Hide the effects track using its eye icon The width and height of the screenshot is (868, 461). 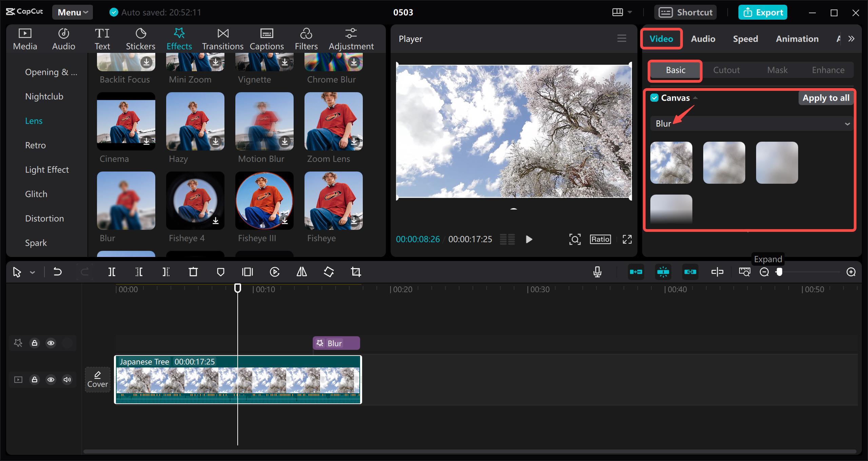[x=51, y=343]
